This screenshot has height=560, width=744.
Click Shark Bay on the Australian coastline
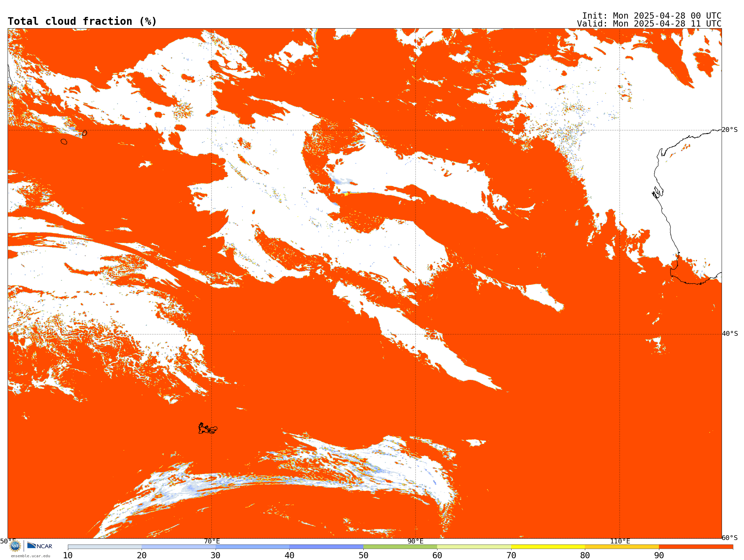pyautogui.click(x=658, y=192)
